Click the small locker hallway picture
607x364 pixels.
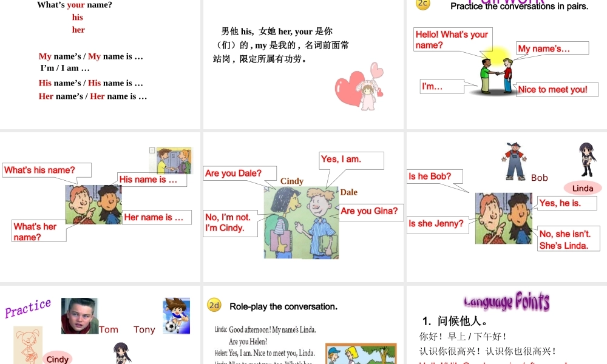coord(174,160)
